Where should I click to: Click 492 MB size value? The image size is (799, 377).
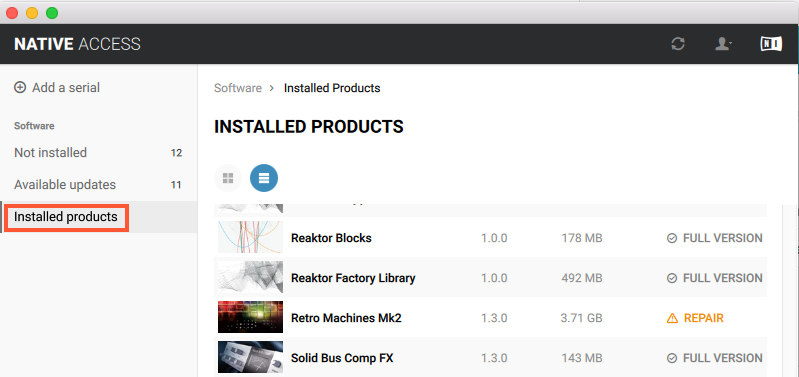click(x=581, y=278)
